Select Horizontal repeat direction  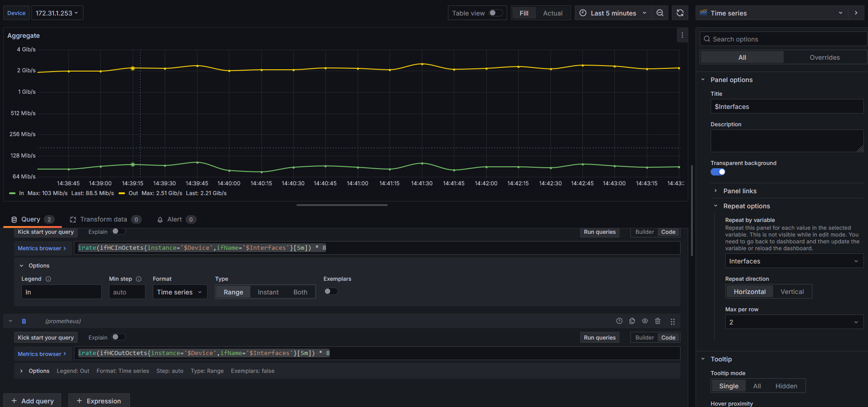point(749,292)
